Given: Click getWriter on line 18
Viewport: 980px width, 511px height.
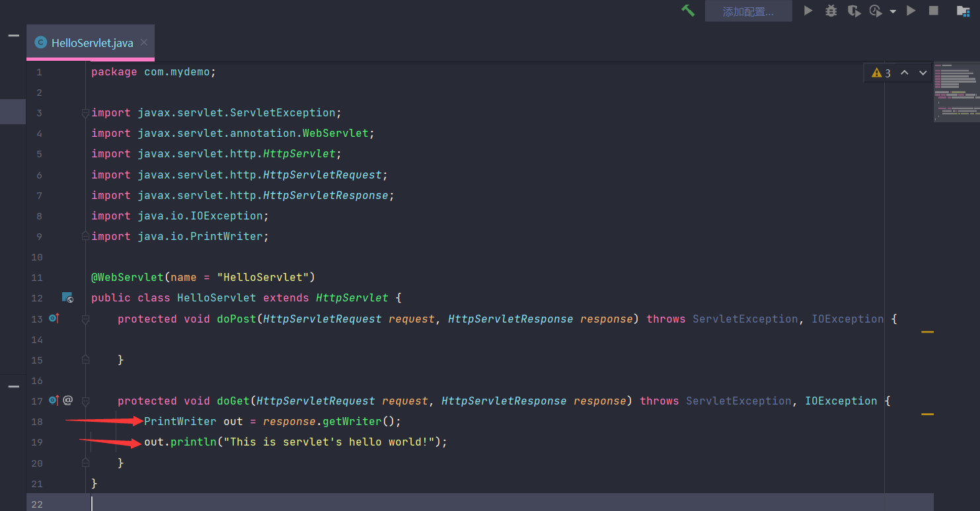Looking at the screenshot, I should [352, 422].
